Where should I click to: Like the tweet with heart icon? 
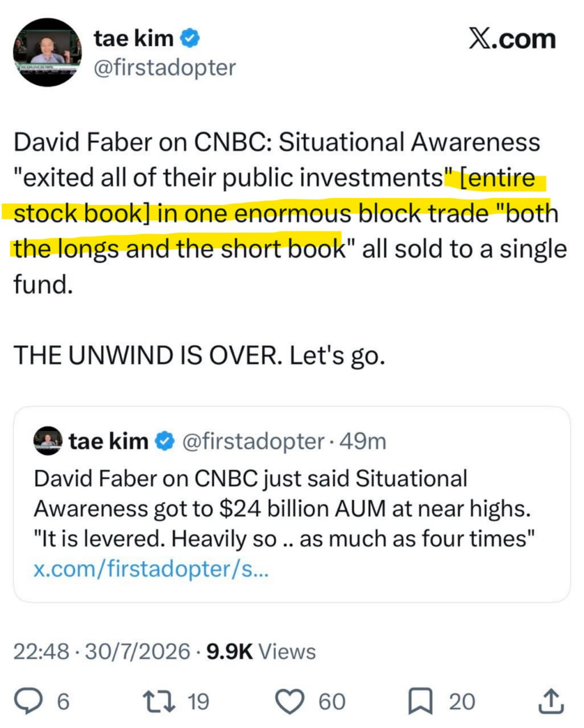click(289, 701)
